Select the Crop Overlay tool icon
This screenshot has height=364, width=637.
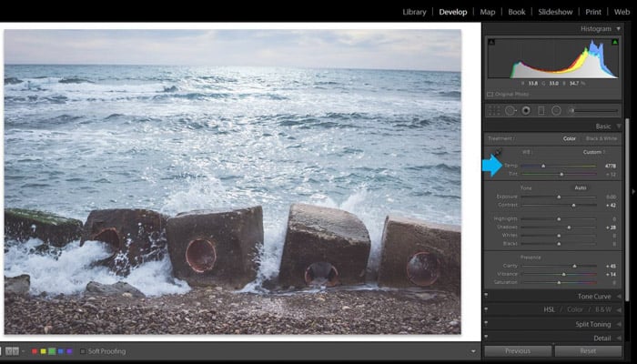click(x=494, y=110)
